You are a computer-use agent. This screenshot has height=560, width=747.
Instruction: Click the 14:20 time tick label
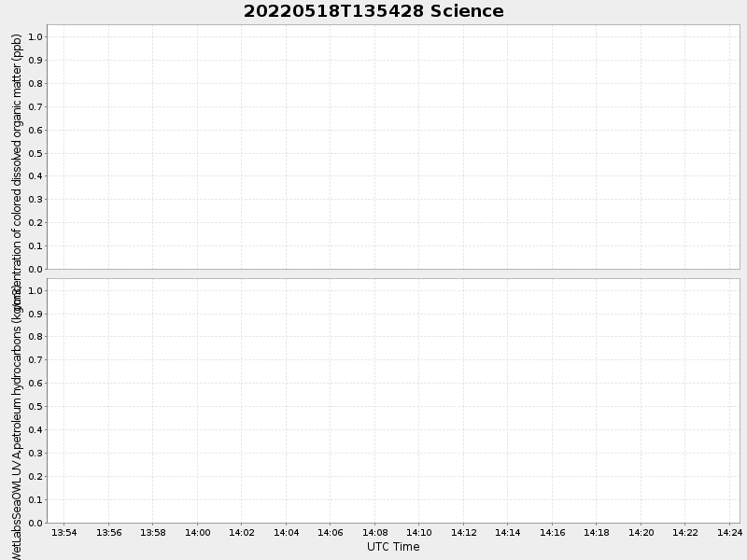[x=641, y=532]
